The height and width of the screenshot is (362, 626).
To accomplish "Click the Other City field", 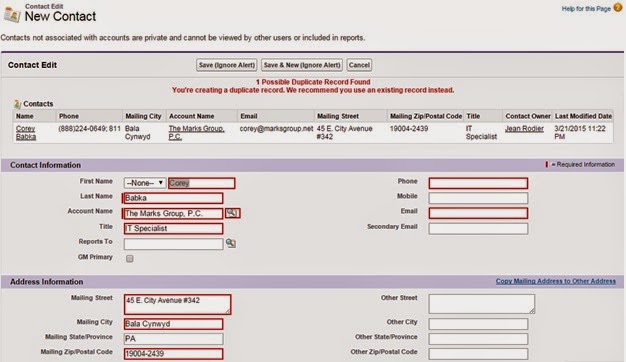I will (x=478, y=324).
